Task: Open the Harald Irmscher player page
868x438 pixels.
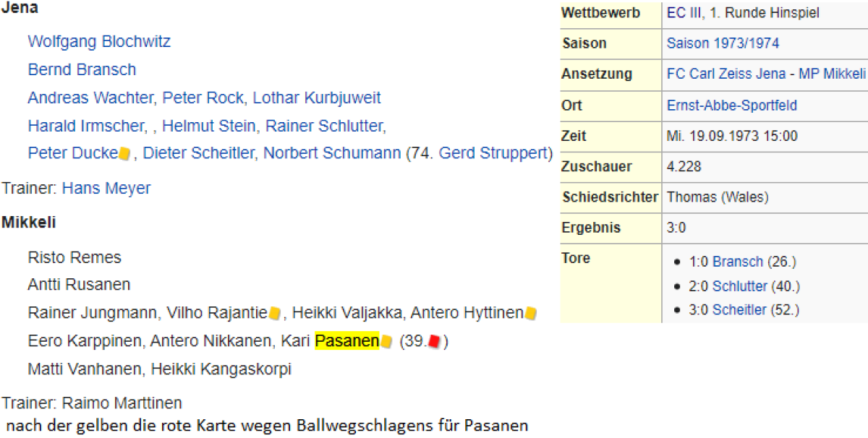Action: click(86, 126)
